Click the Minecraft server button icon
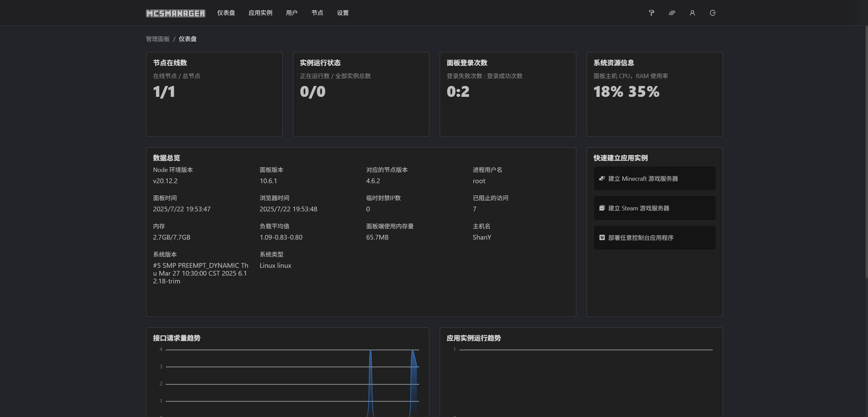The height and width of the screenshot is (417, 868). 602,178
